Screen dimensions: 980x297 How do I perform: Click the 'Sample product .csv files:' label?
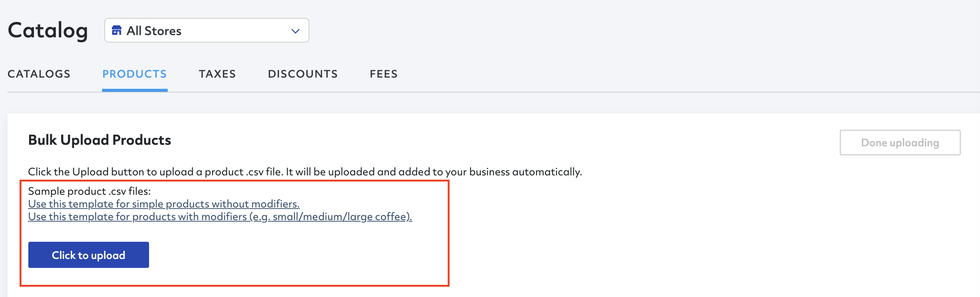click(x=89, y=191)
